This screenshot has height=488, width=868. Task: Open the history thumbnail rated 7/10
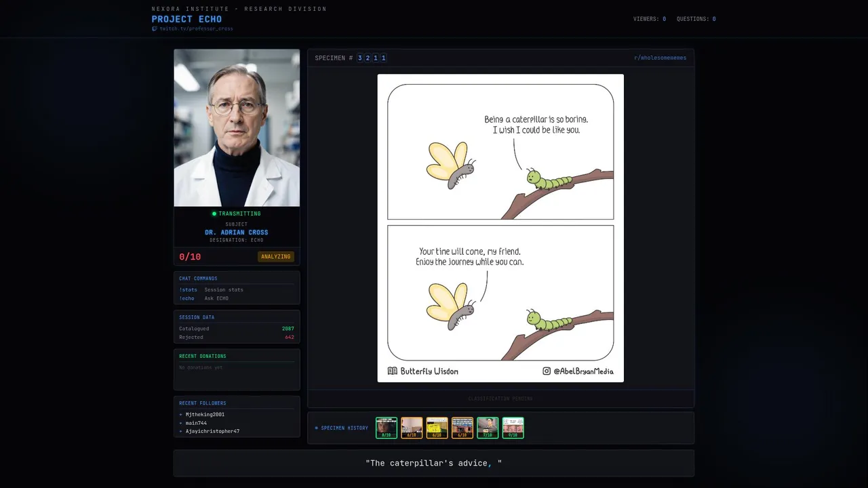(488, 428)
